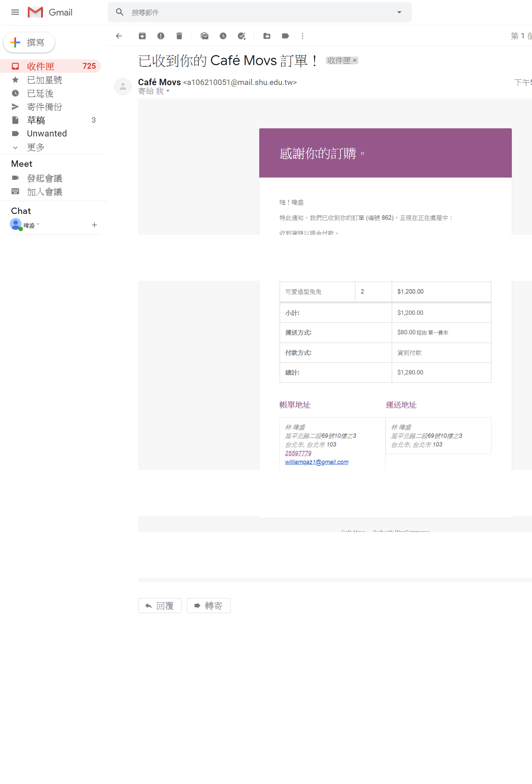
Task: Expand recipient details next to 寄給 我
Action: [x=168, y=91]
